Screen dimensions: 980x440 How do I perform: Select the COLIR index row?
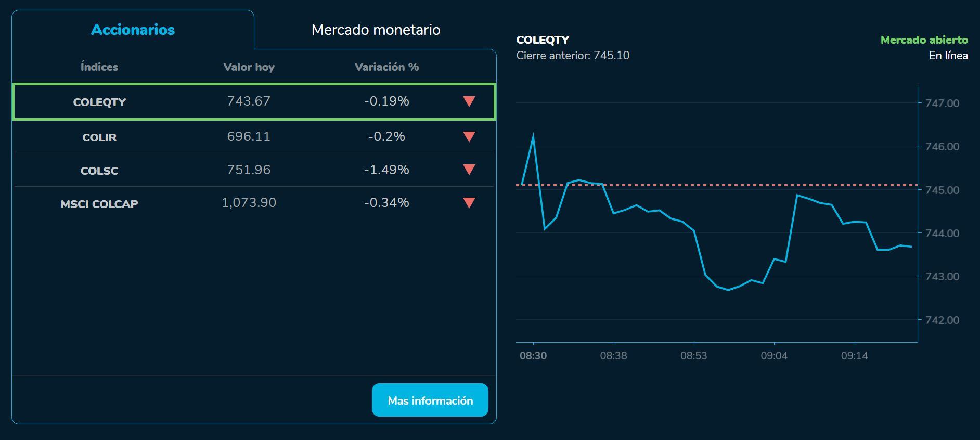[255, 137]
